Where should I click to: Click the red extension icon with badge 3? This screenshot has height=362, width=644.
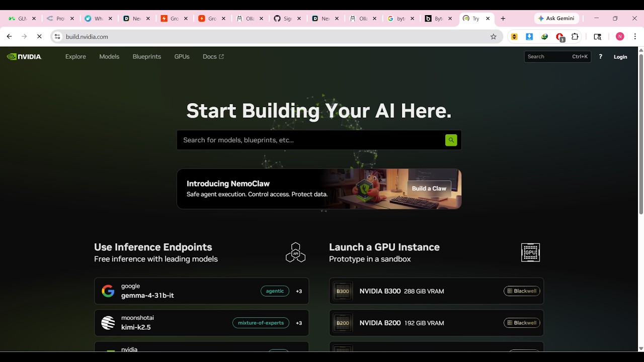(x=560, y=37)
